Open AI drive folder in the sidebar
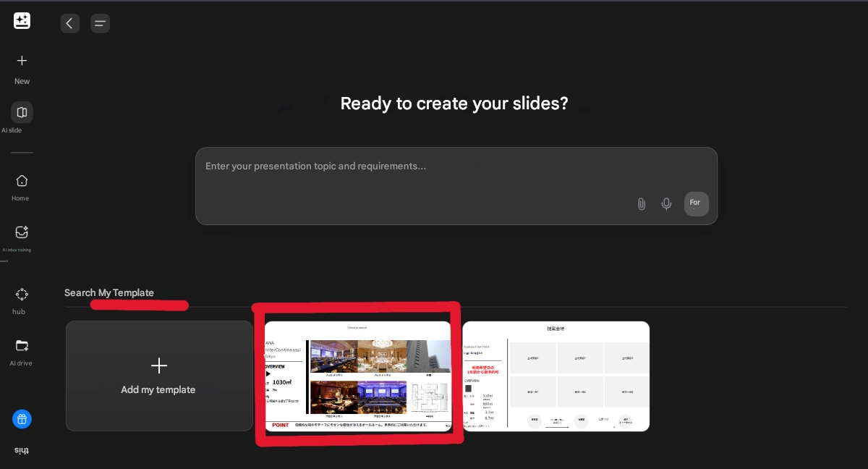The height and width of the screenshot is (469, 868). point(22,346)
